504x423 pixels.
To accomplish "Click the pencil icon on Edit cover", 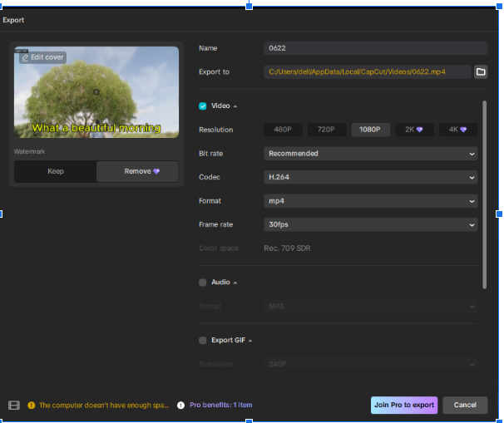I will (25, 57).
